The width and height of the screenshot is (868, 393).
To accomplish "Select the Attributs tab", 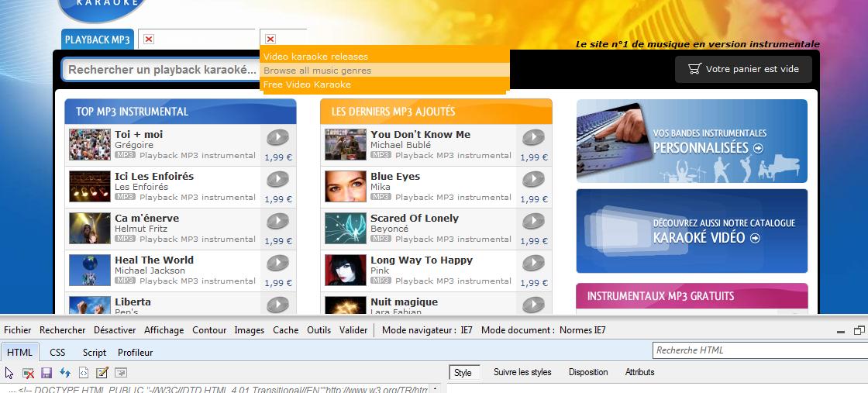I will [x=639, y=372].
